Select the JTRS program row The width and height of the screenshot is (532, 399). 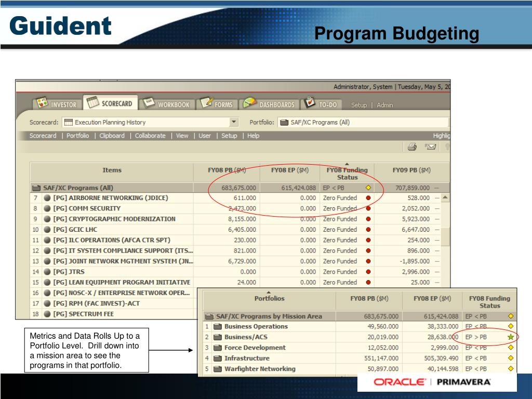click(x=69, y=272)
